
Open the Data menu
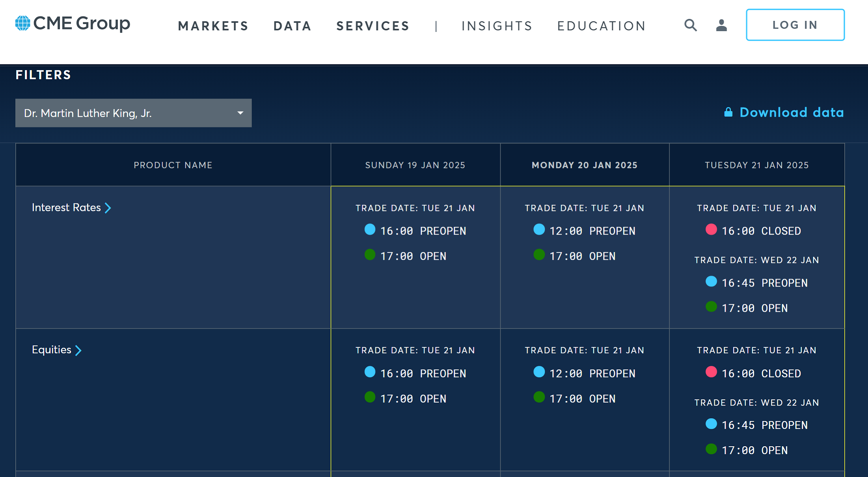click(292, 26)
